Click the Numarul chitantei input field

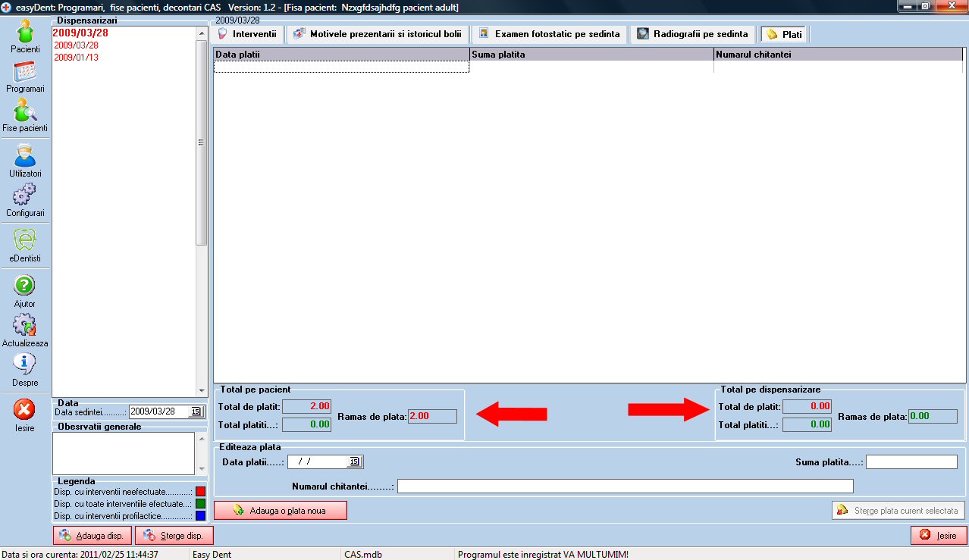tap(625, 486)
